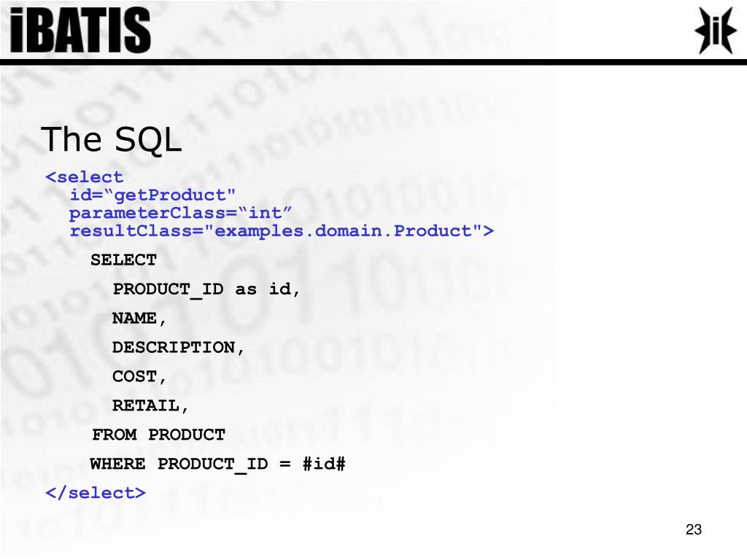Click the #id# parameter placeholder

[324, 463]
